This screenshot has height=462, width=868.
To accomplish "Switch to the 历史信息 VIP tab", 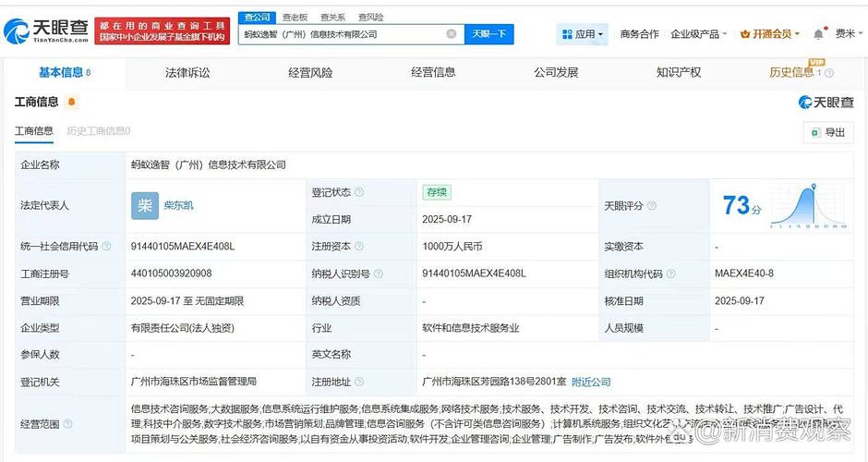I will click(x=791, y=73).
